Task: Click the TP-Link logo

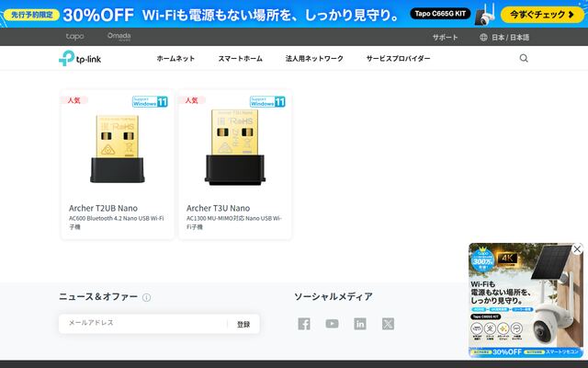Action: pos(80,58)
